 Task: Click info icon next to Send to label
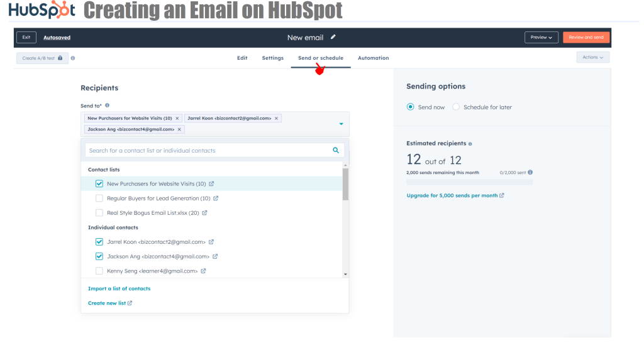(108, 106)
